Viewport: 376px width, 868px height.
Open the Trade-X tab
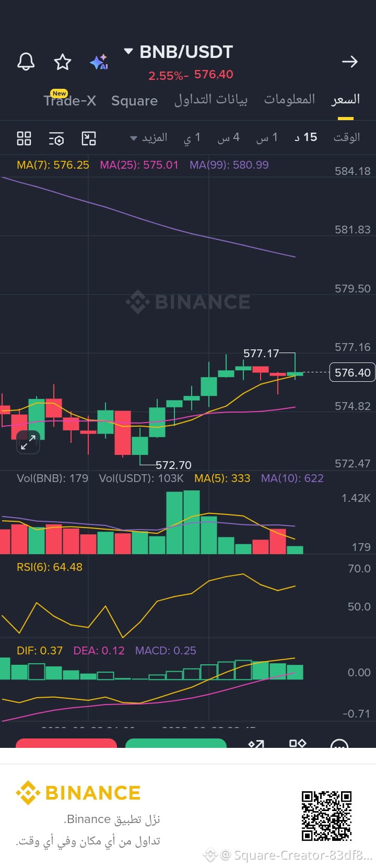click(x=70, y=100)
